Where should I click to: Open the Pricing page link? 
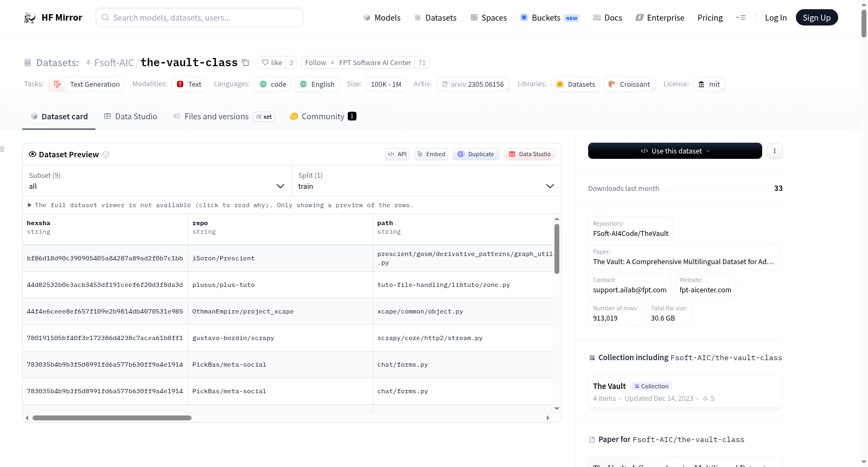pyautogui.click(x=710, y=18)
